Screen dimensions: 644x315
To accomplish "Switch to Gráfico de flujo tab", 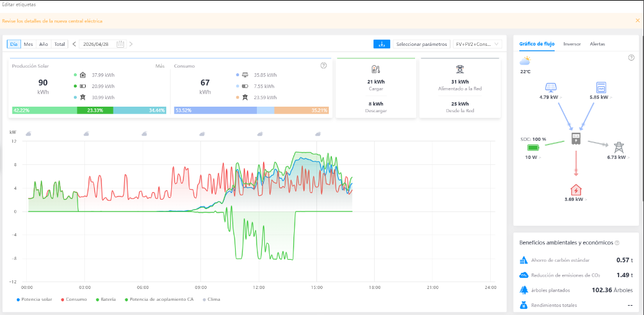I will (537, 44).
